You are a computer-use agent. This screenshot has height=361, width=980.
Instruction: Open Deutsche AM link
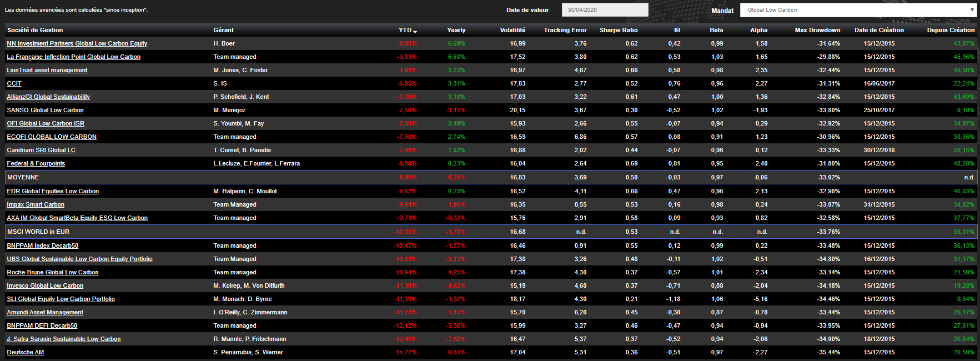[25, 352]
